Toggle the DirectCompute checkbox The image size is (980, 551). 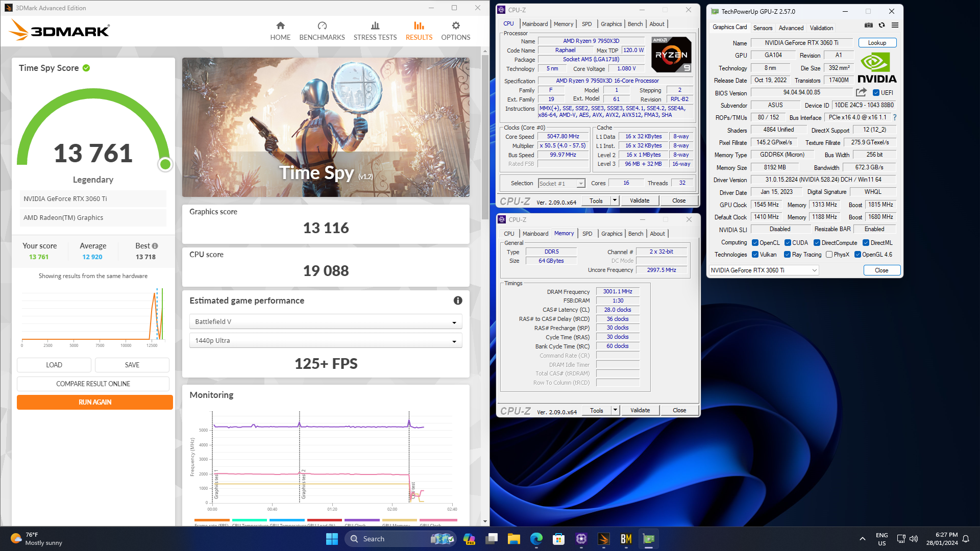point(817,243)
